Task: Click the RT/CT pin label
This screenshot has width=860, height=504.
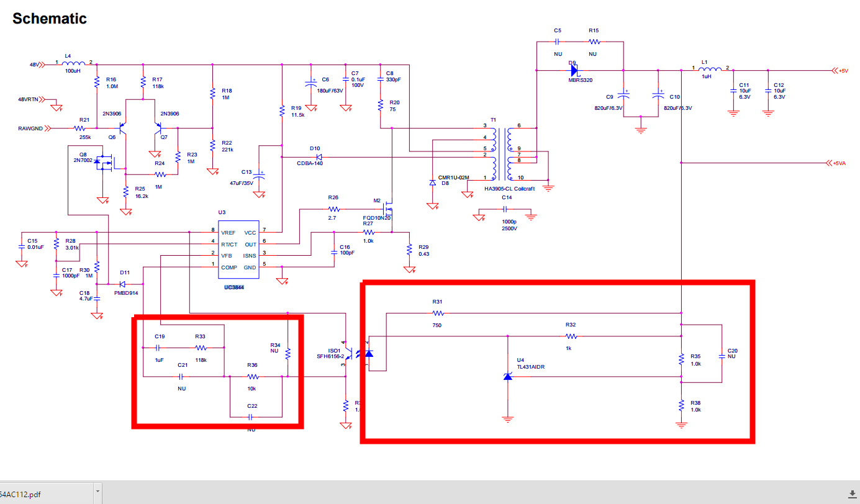Action: [229, 244]
